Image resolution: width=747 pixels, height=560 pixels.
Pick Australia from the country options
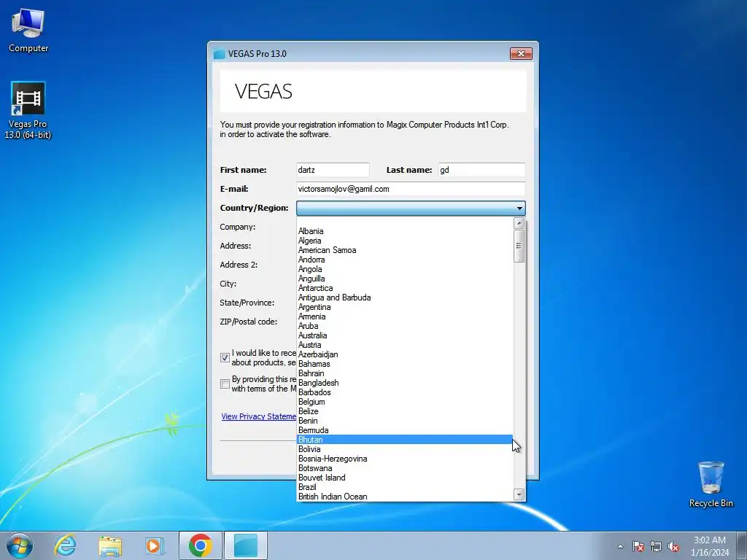pos(404,335)
